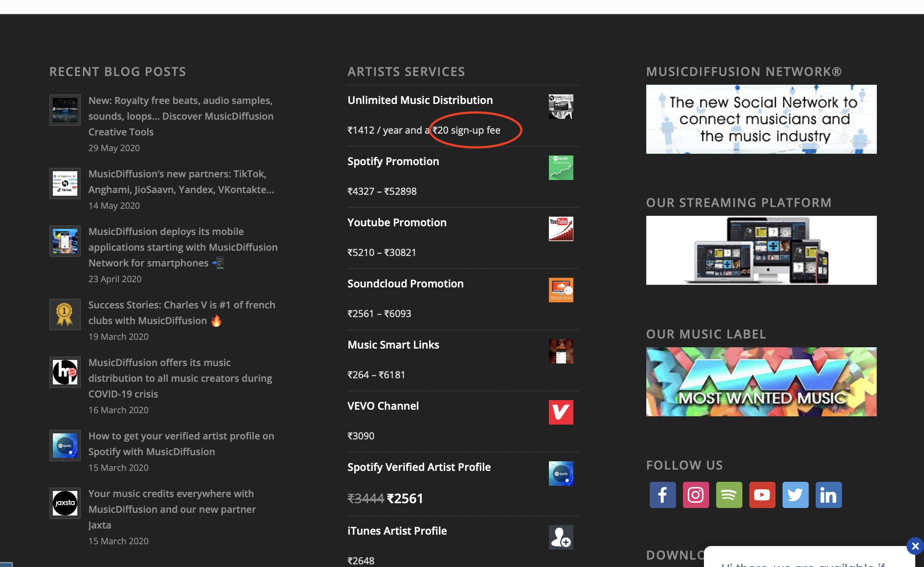Open the Spotify follow icon
Screen dimensions: 924x567
point(729,495)
